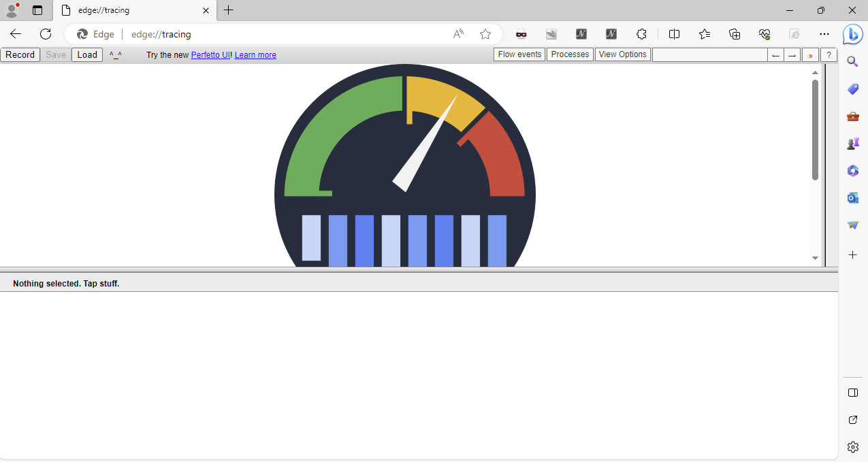868x462 pixels.
Task: Click the scrollbar down arrow on the trace view
Action: (814, 258)
